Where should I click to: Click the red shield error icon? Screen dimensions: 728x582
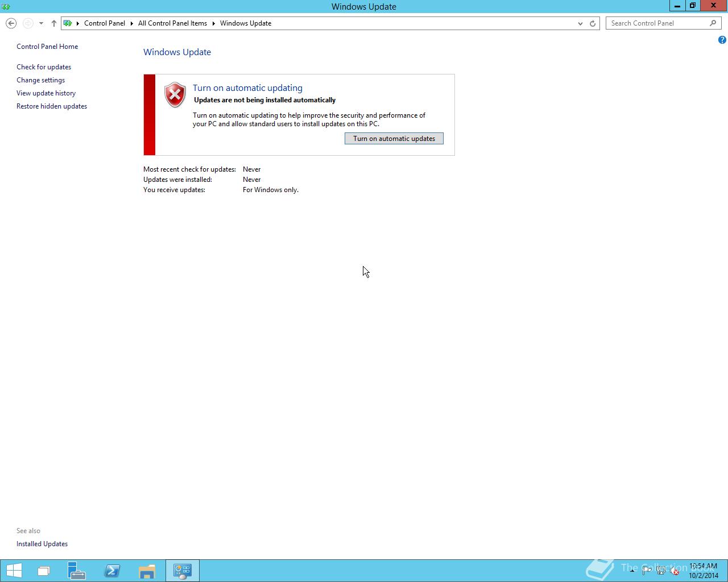pos(175,95)
